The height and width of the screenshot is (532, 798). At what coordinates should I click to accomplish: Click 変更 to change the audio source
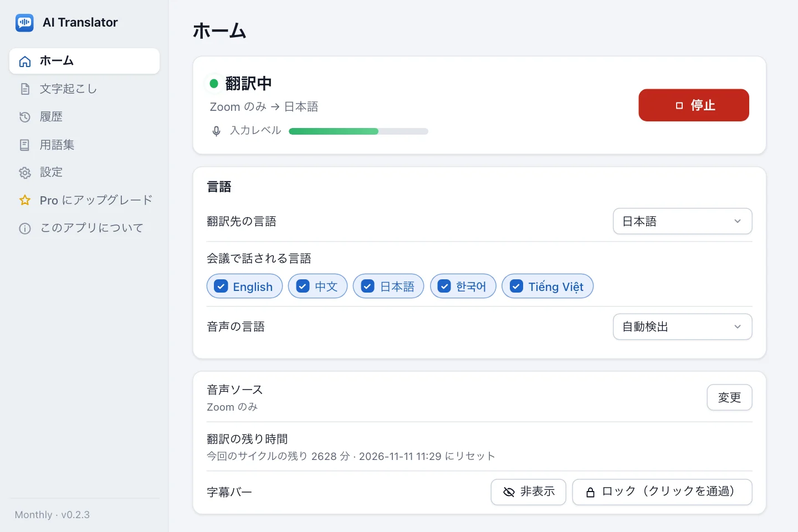(729, 397)
